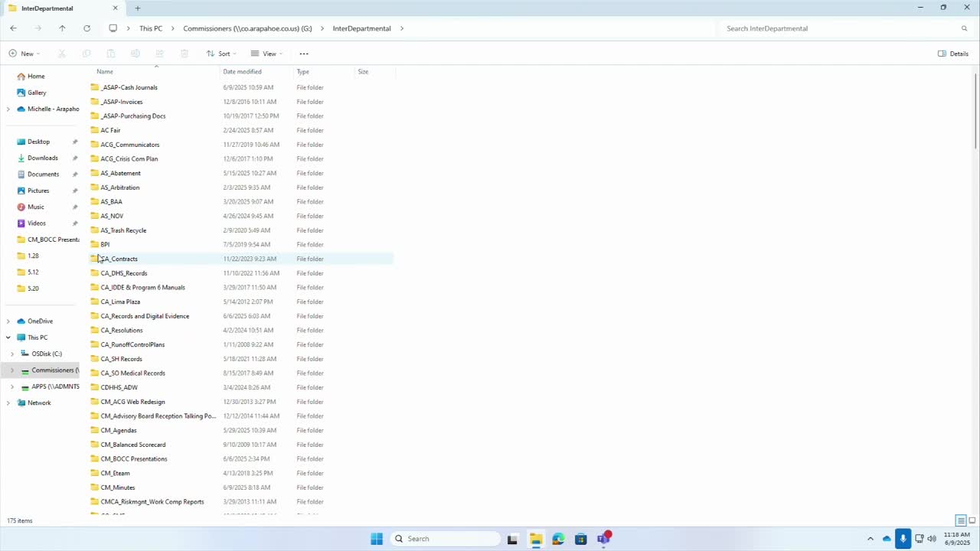
Task: Open the Sort dropdown
Action: [x=221, y=54]
